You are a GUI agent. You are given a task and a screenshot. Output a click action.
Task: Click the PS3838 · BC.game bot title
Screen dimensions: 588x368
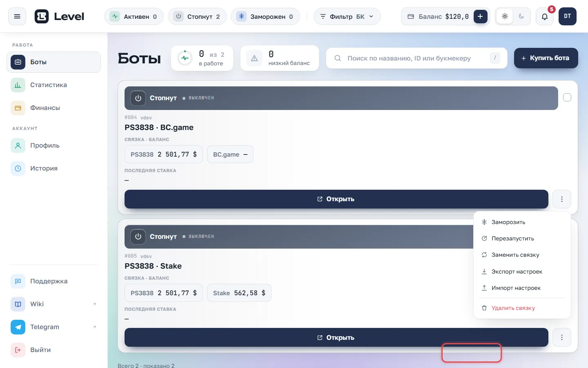pyautogui.click(x=159, y=128)
